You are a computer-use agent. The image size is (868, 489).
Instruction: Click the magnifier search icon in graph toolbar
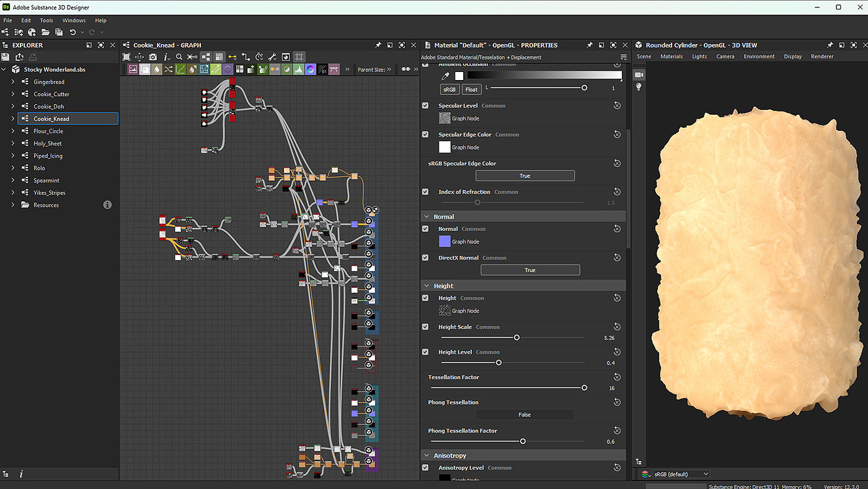pos(179,56)
